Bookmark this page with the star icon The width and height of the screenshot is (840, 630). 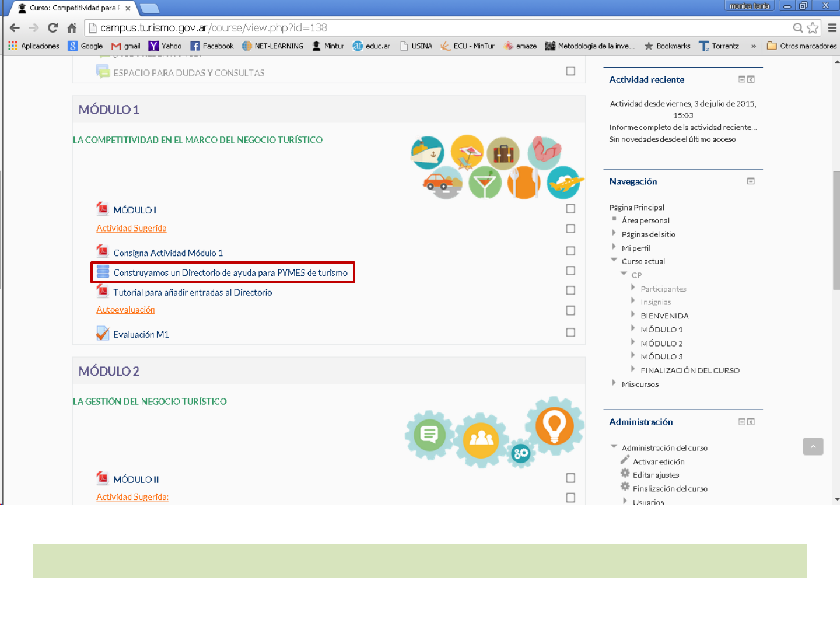(x=813, y=28)
